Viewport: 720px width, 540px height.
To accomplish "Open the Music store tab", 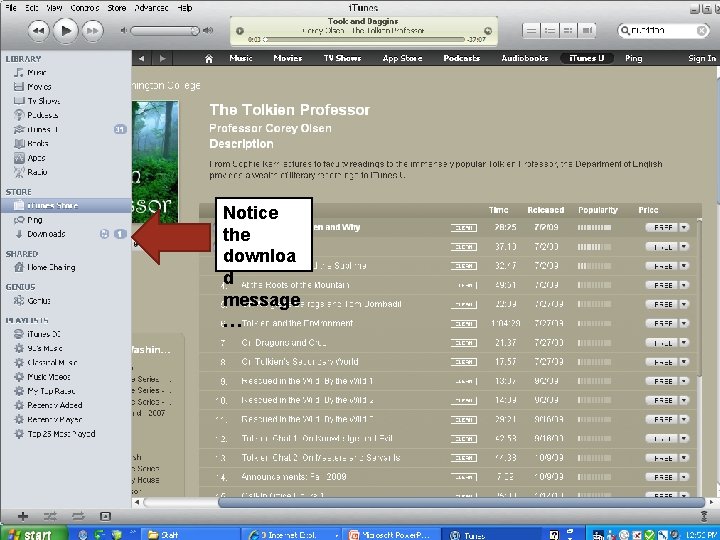I will (241, 58).
